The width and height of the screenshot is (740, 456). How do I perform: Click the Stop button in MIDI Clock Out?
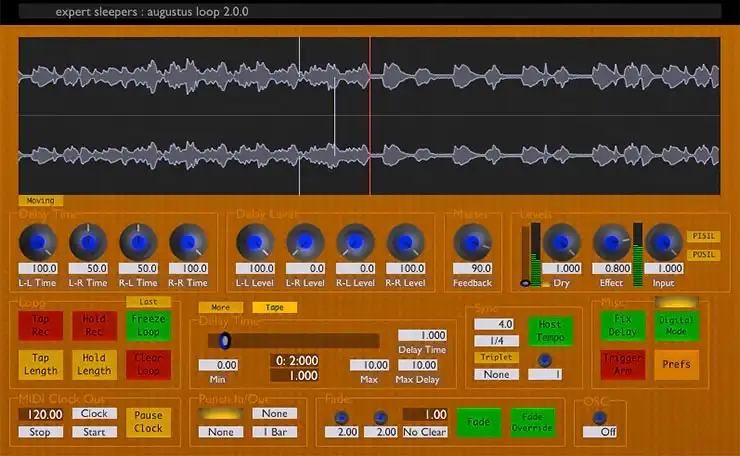pos(41,432)
